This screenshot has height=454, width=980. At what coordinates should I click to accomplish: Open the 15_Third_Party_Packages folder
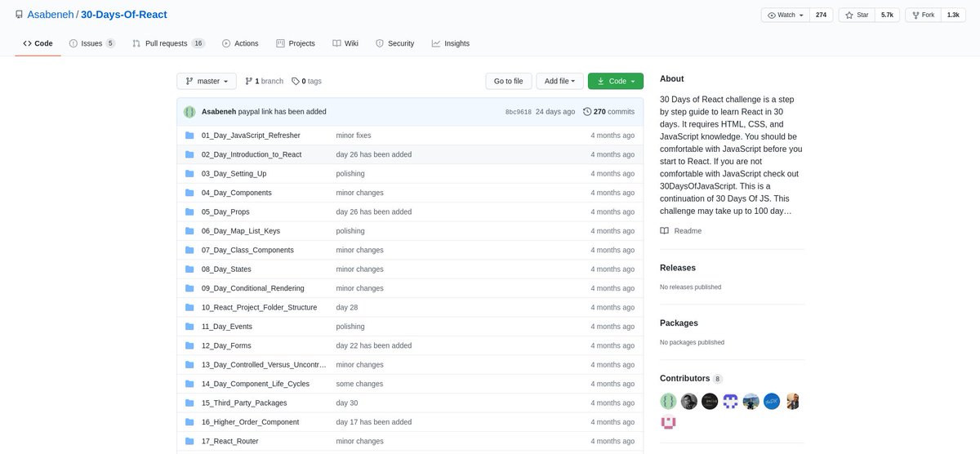coord(244,403)
